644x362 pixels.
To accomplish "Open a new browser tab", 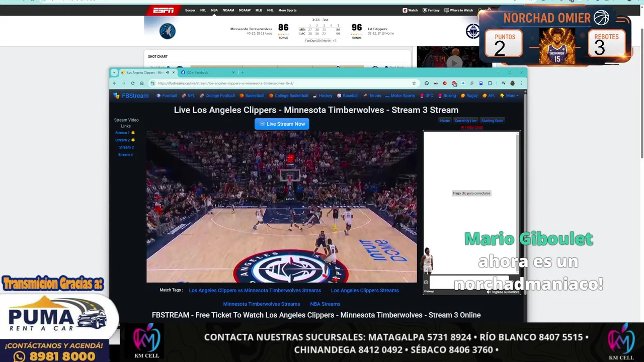I will [242, 72].
